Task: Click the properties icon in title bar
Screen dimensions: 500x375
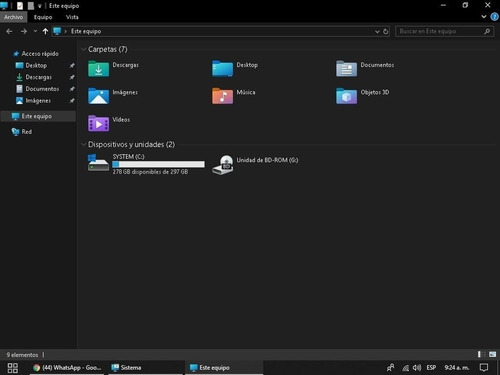Action: [20, 6]
